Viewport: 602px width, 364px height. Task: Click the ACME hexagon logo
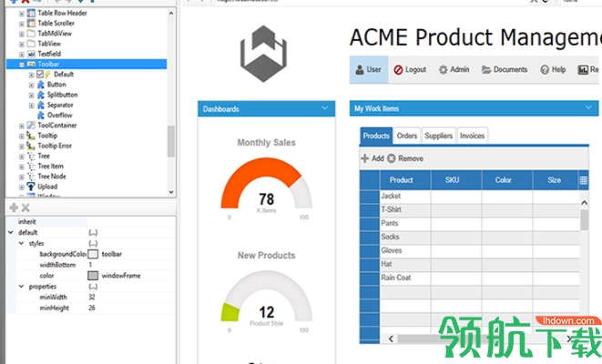[263, 54]
